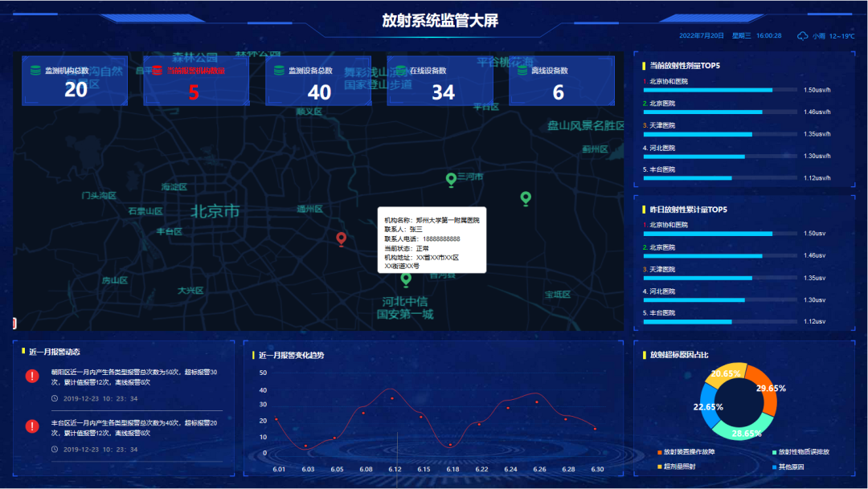
Task: Click the weather cloud icon in header
Action: click(x=802, y=36)
